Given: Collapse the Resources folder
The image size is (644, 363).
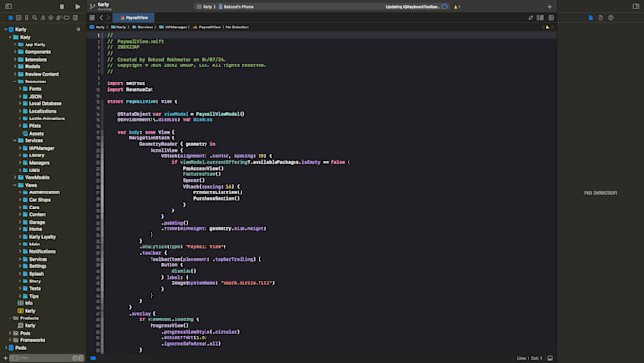Looking at the screenshot, I should point(15,82).
